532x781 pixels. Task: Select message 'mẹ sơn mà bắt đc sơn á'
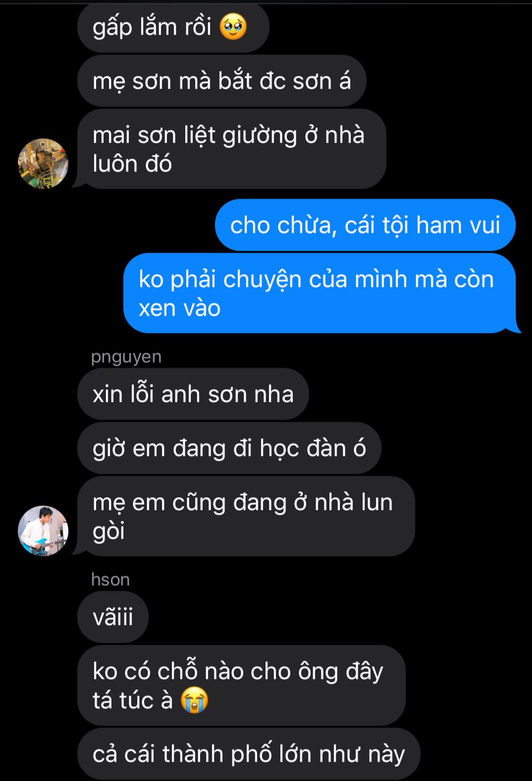tap(222, 81)
